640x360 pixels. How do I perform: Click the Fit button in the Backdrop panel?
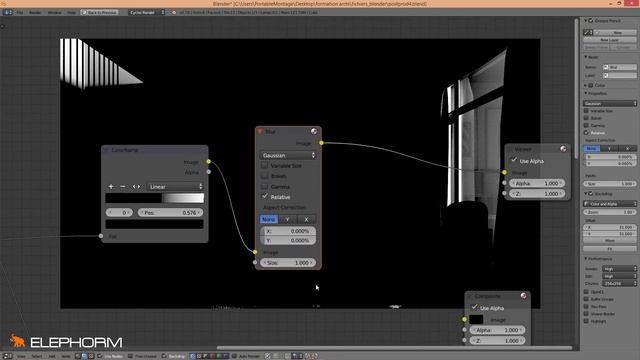point(610,249)
